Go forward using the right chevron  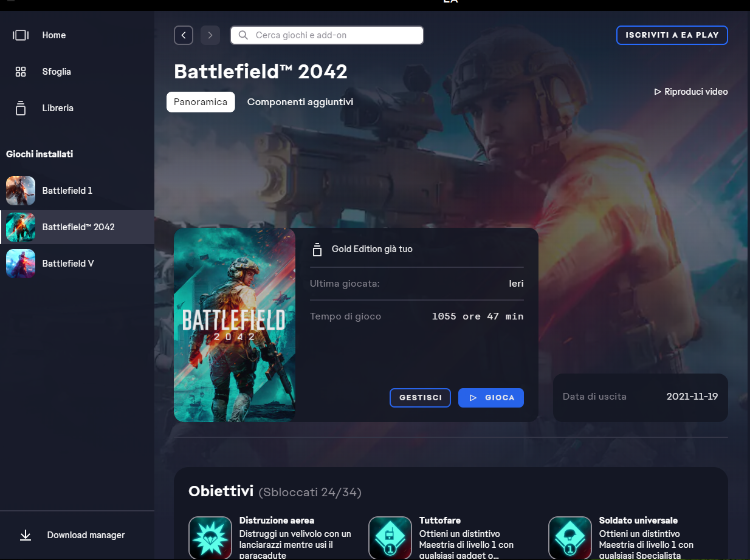pos(210,35)
